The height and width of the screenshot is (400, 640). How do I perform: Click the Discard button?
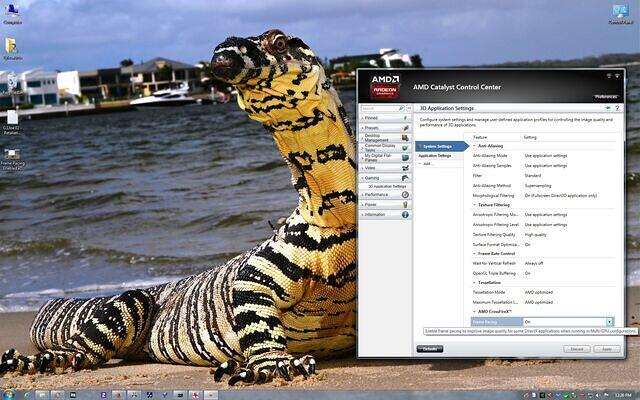coord(576,349)
